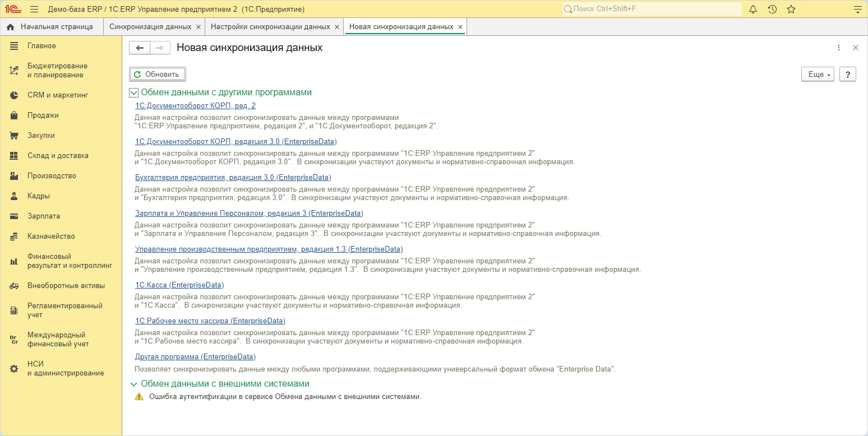Viewport: 868px width, 436px height.
Task: Switch to the Синхронизация данных tab
Action: 149,27
